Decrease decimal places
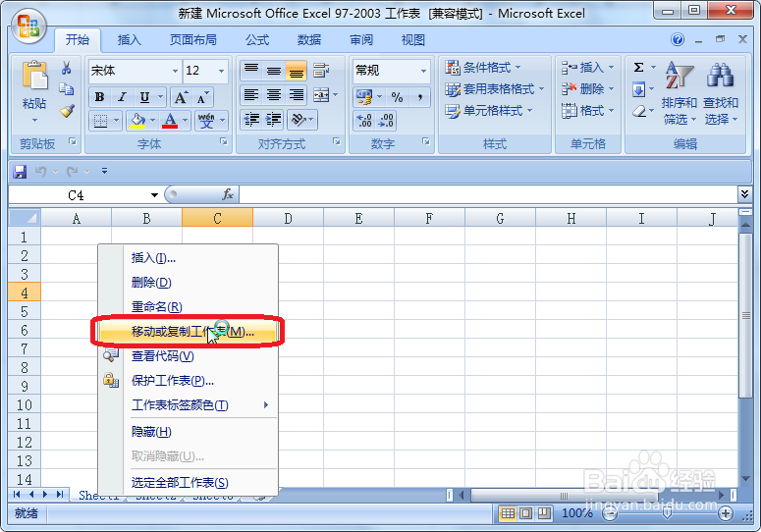 point(386,121)
